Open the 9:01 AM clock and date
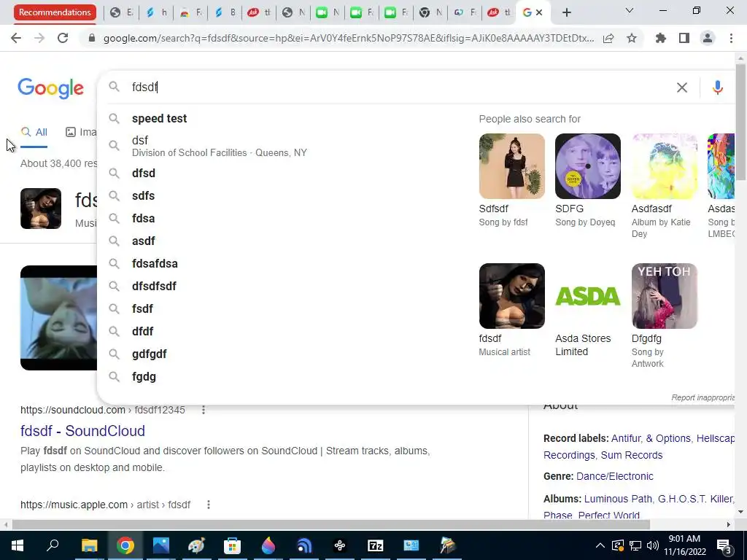The image size is (747, 560). pos(684,545)
